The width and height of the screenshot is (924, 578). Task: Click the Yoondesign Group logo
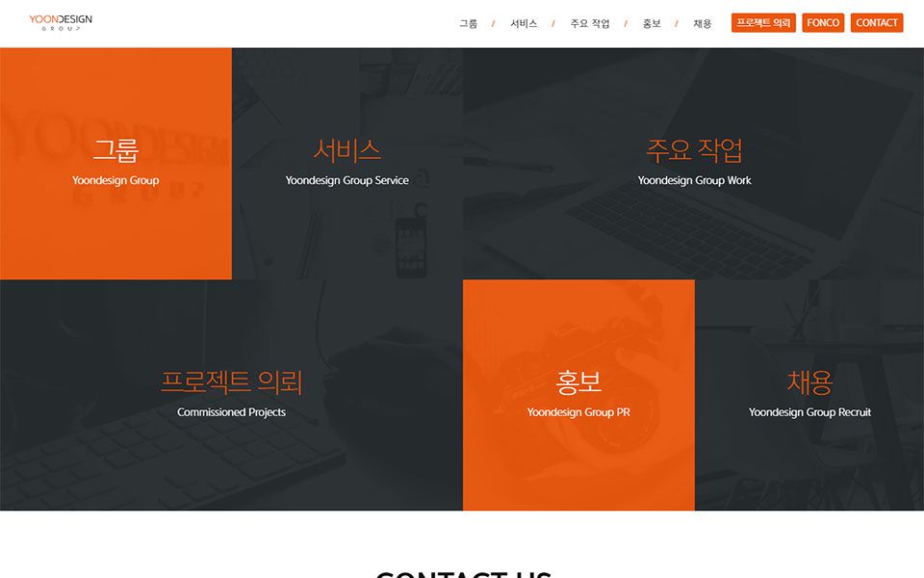pyautogui.click(x=61, y=22)
